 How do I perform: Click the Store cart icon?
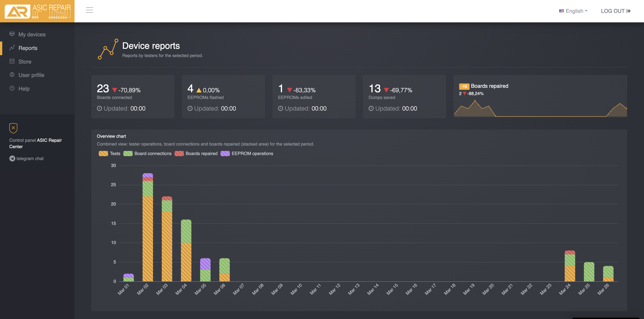click(x=12, y=61)
